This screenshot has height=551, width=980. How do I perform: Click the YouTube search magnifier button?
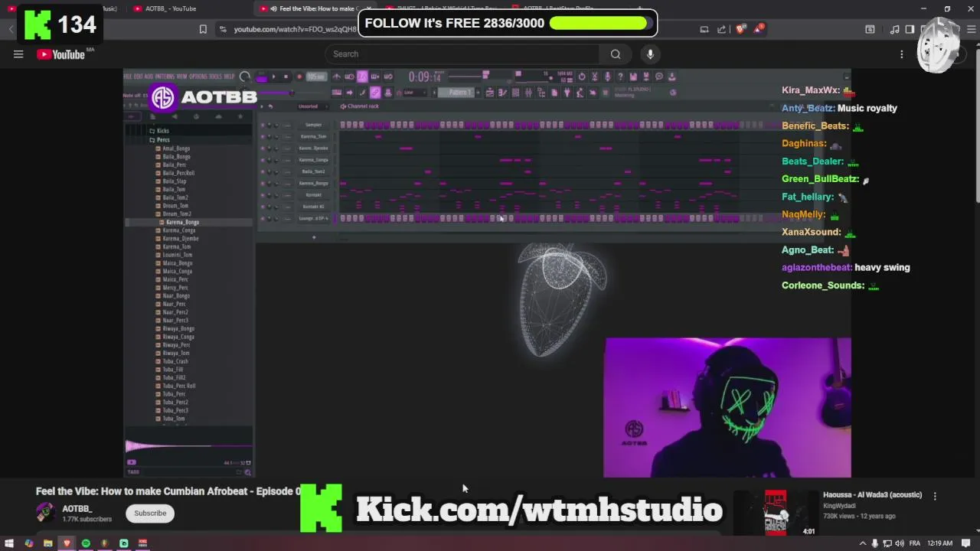click(616, 54)
